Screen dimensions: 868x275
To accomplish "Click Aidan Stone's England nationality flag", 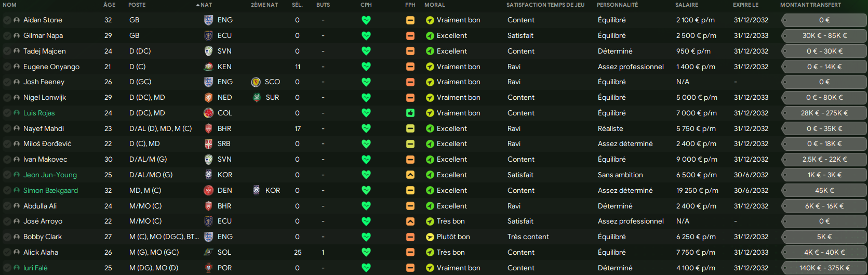I will point(208,20).
